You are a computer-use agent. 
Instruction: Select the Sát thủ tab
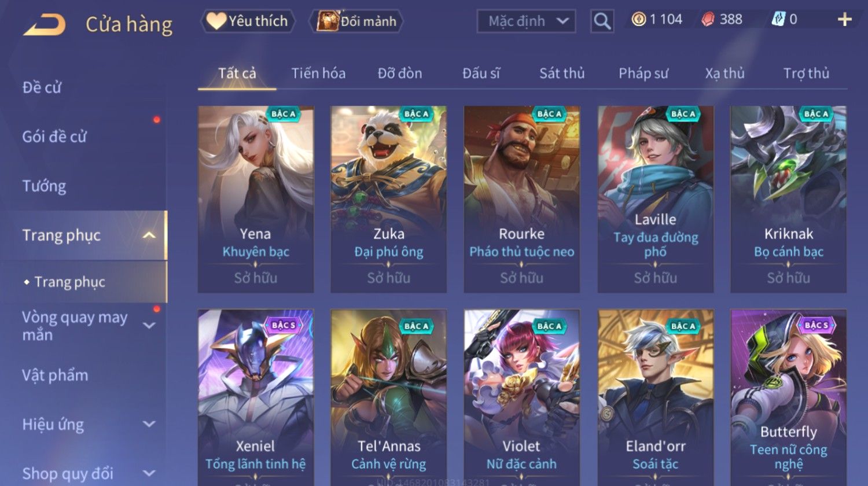(x=562, y=73)
